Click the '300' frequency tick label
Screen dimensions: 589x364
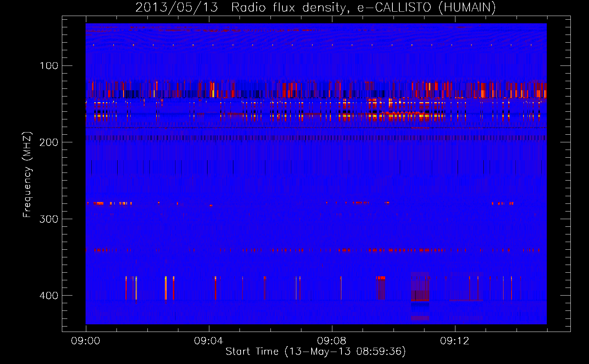[x=49, y=219]
